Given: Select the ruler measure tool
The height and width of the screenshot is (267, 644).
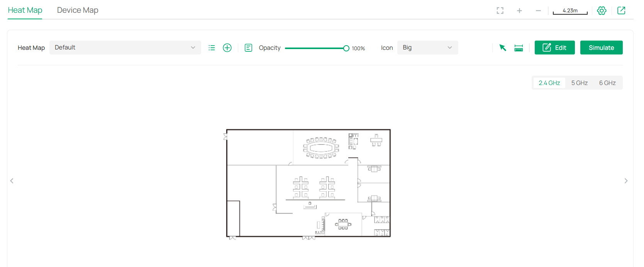Looking at the screenshot, I should tap(519, 48).
